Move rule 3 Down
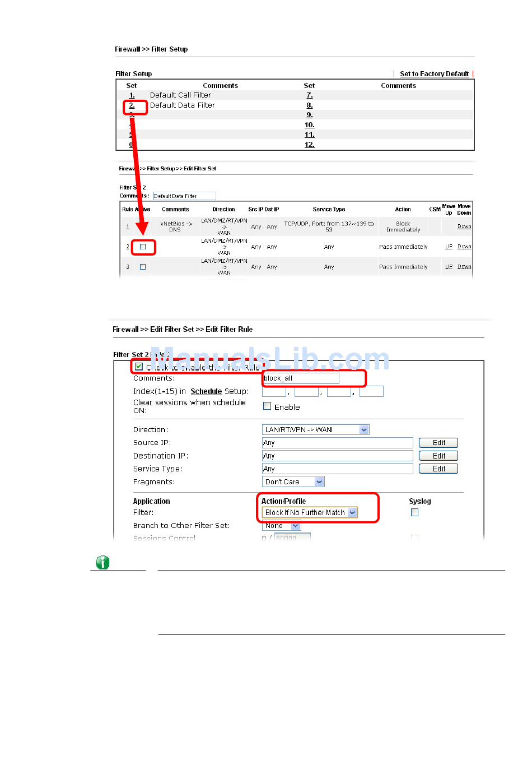Viewport: 532px width, 778px height. pyautogui.click(x=464, y=267)
